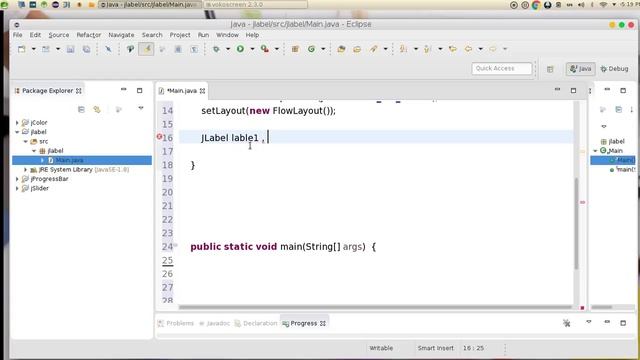640x360 pixels.
Task: Open the External Tools dropdown arrow
Action: pyautogui.click(x=277, y=49)
